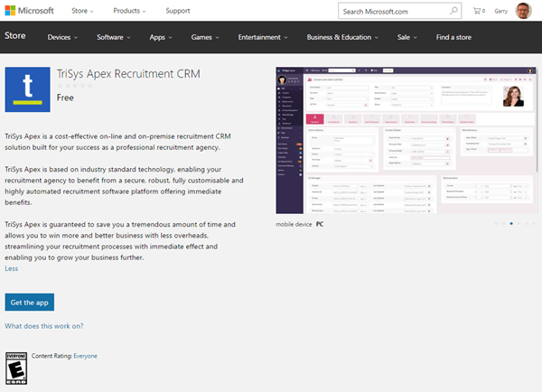Click the Garry account name
Screen dimensions: 542x392
pyautogui.click(x=500, y=11)
